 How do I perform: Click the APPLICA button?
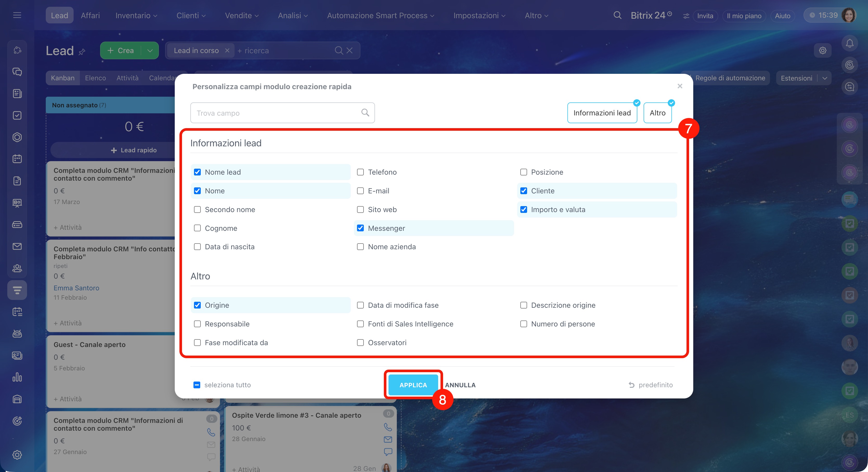coord(413,385)
